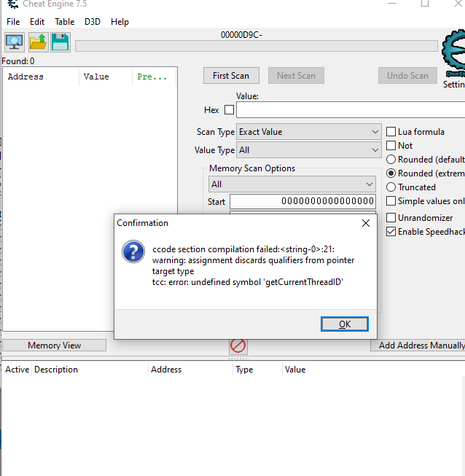465x476 pixels.
Task: Open the process list monitor icon
Action: (15, 42)
